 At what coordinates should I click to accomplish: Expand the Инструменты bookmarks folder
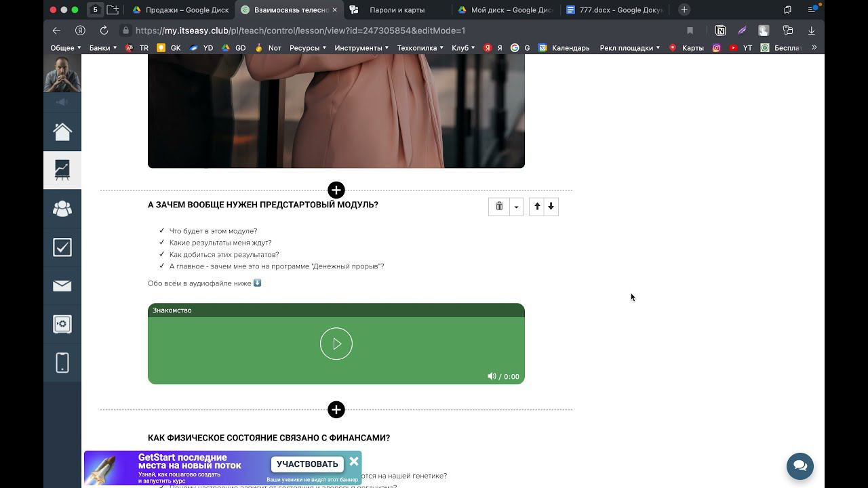point(361,48)
